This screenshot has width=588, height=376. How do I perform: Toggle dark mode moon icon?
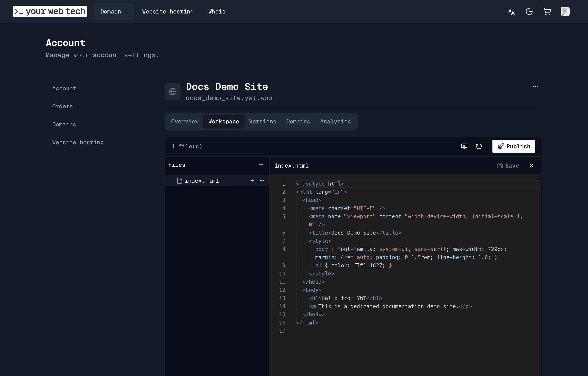pyautogui.click(x=529, y=11)
